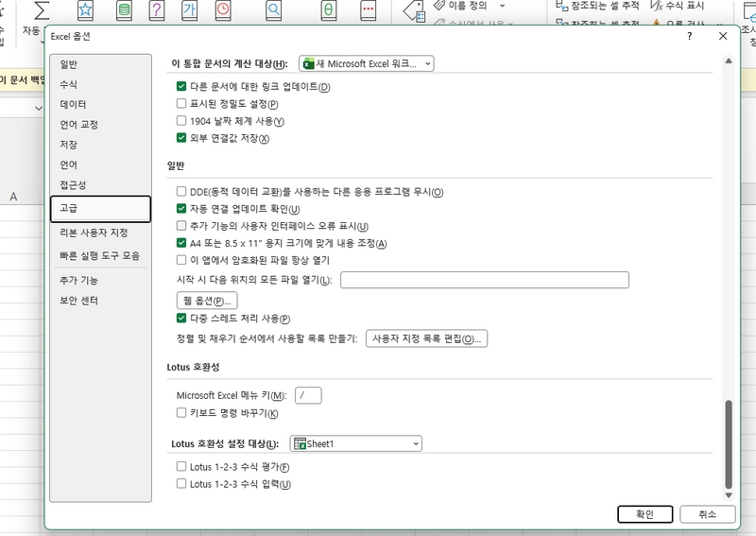Viewport: 756px width, 536px height.
Task: Click the 시작 시 다음 위치의 모든 파일 열기 field
Action: coord(485,280)
